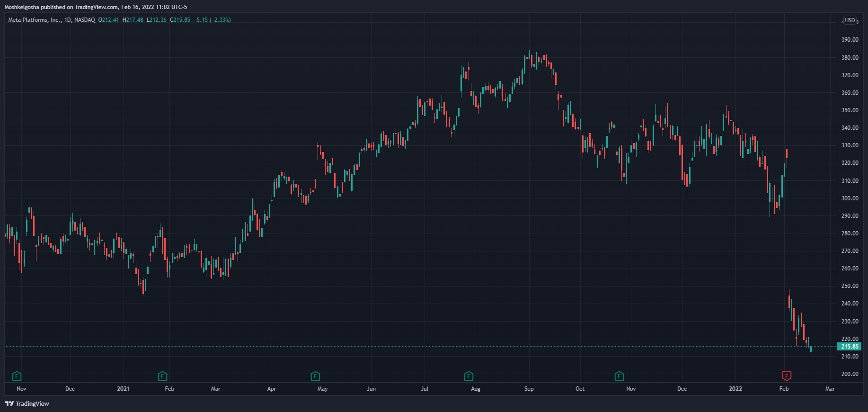Click the 240.00 price axis label
Viewport: 868px width, 412px height.
[x=850, y=304]
